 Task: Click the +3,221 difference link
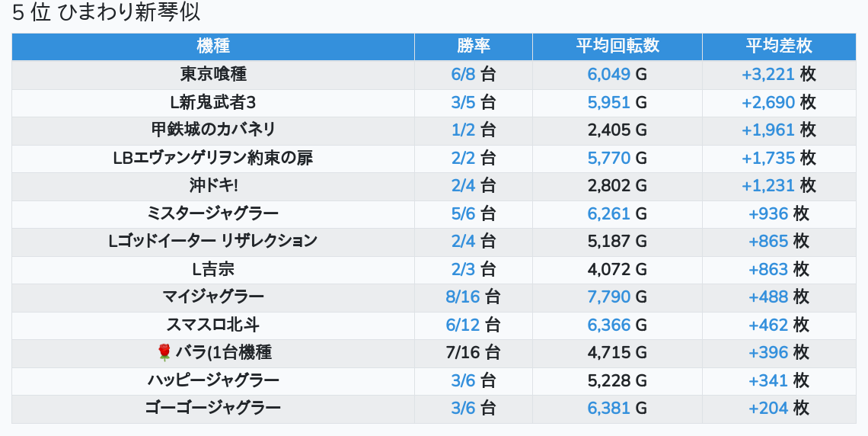[x=768, y=75]
